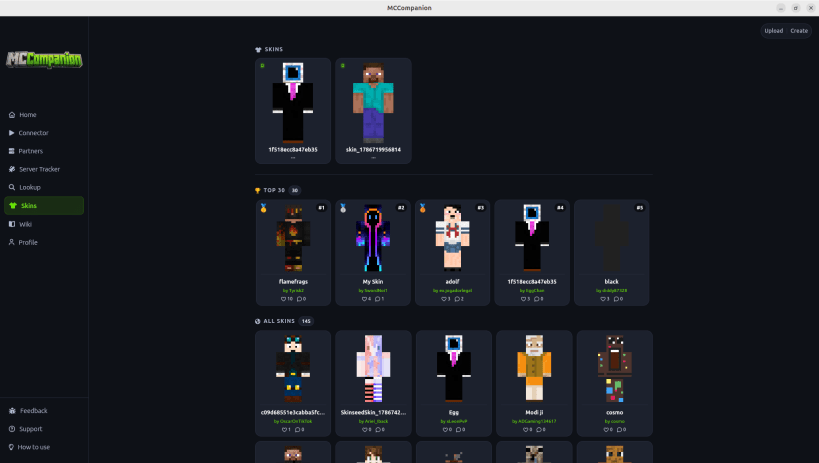Click the Top 30 count badge '30'
819x463 pixels.
pos(295,190)
